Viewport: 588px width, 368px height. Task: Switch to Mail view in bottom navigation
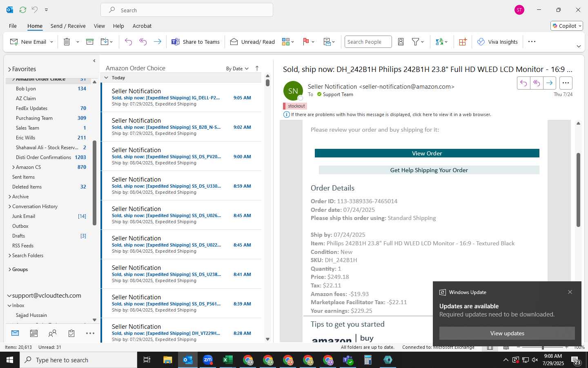pyautogui.click(x=15, y=333)
